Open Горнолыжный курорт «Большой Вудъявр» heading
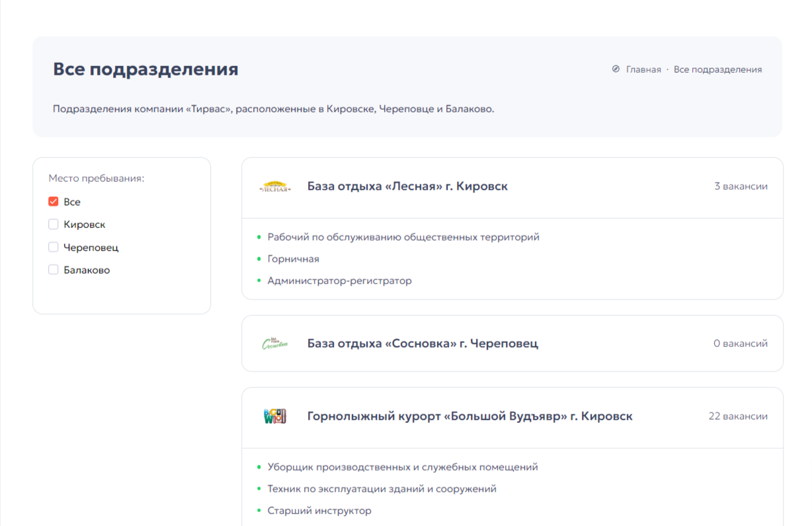The width and height of the screenshot is (812, 526). click(469, 416)
